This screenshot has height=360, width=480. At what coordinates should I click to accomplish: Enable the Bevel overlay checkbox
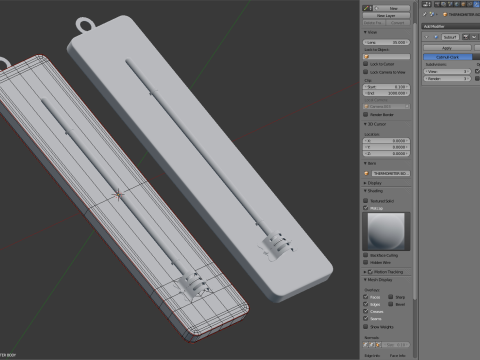click(391, 304)
